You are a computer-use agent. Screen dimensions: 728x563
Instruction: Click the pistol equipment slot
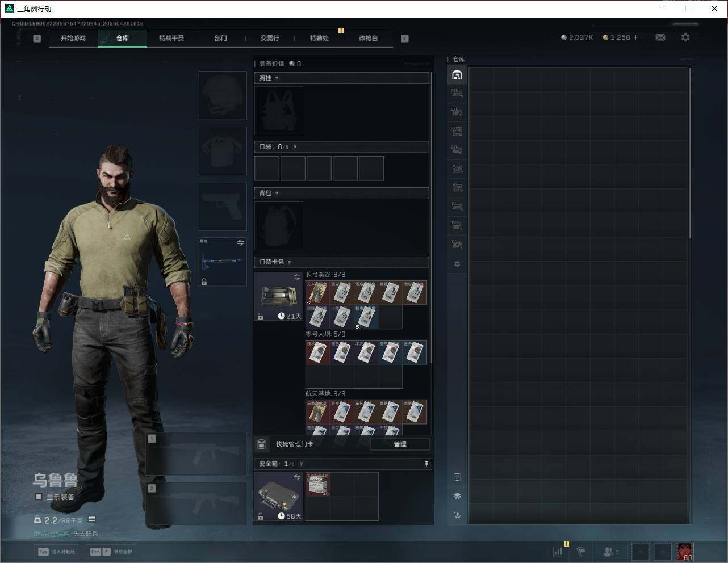(222, 207)
